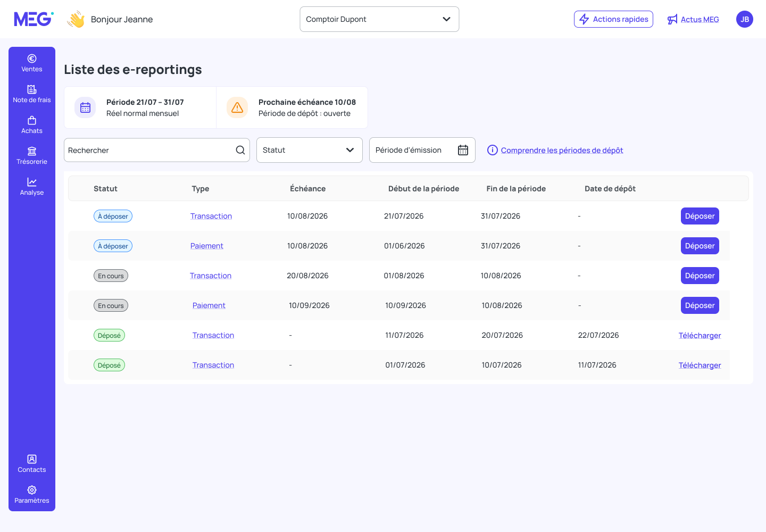Download the report deposited 22/07/2026
Image resolution: width=766 pixels, height=532 pixels.
click(x=700, y=335)
